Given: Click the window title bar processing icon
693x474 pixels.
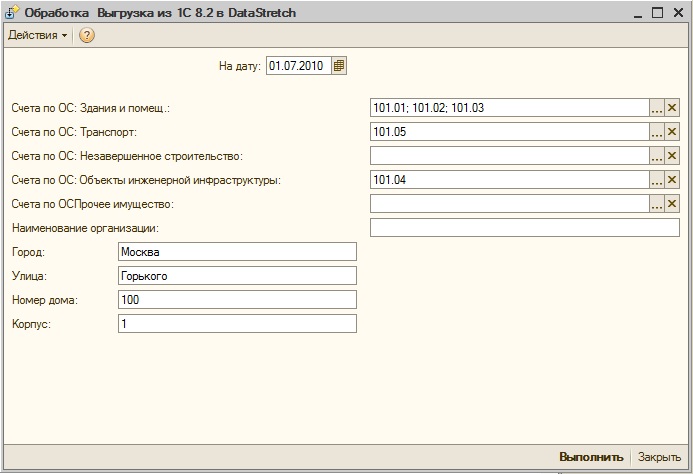Looking at the screenshot, I should click(12, 12).
